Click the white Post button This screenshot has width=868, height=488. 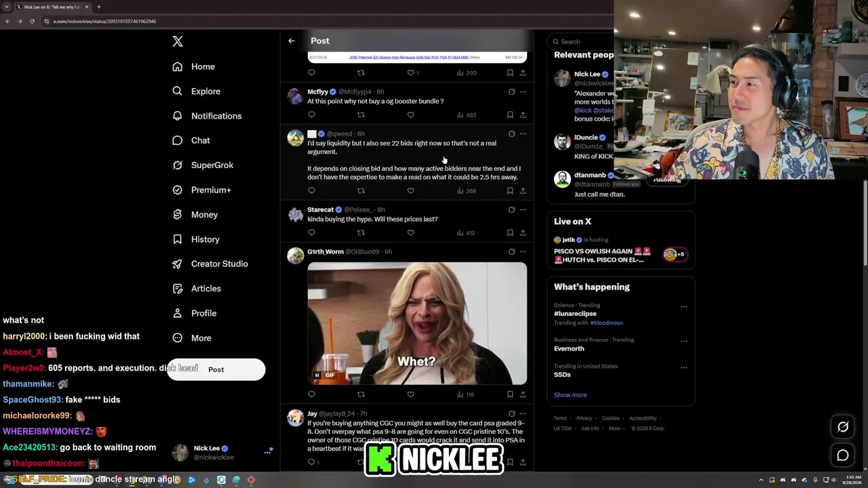(x=216, y=369)
